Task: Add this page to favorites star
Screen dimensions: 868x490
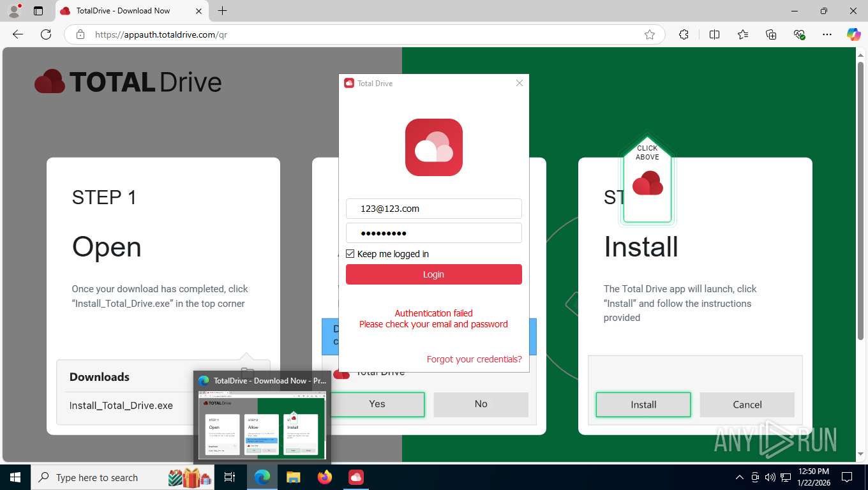Action: click(650, 34)
